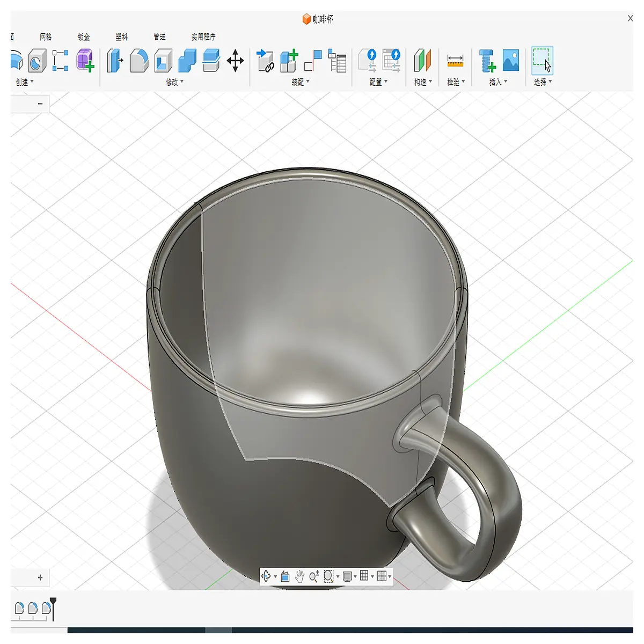644x644 pixels.
Task: Select the Measure ruler tool
Action: (455, 61)
